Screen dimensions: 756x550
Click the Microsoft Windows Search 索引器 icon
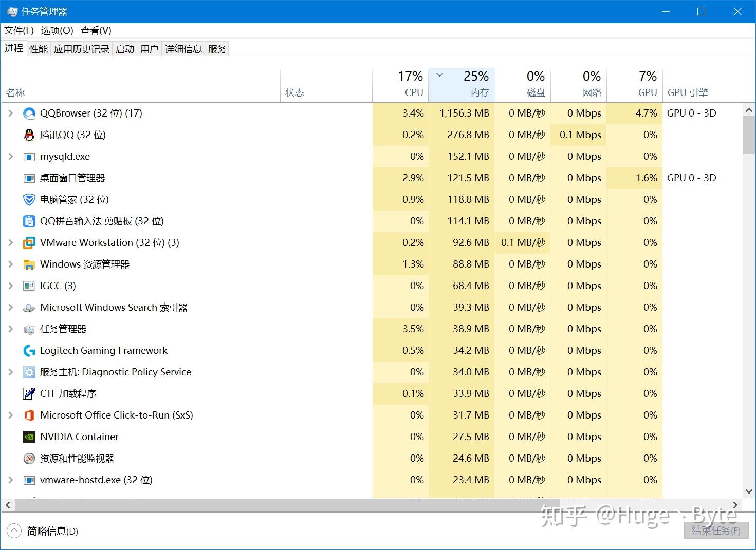pyautogui.click(x=29, y=308)
